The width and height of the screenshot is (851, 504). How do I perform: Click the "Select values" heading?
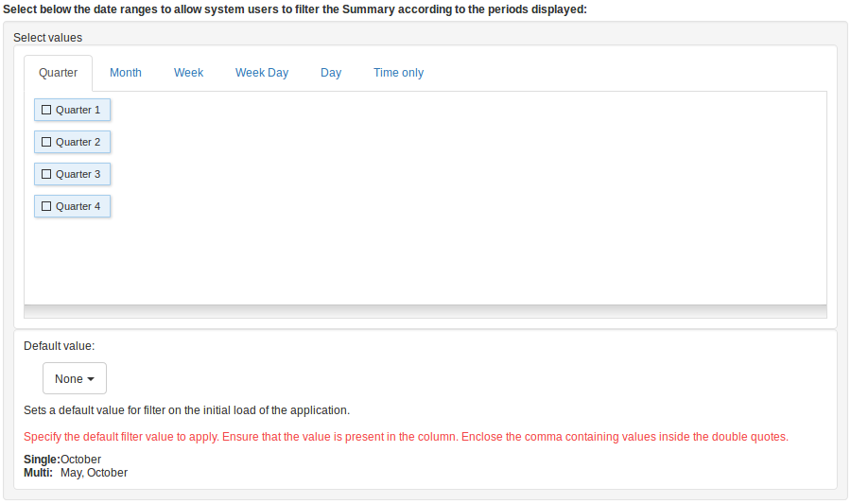[x=47, y=38]
